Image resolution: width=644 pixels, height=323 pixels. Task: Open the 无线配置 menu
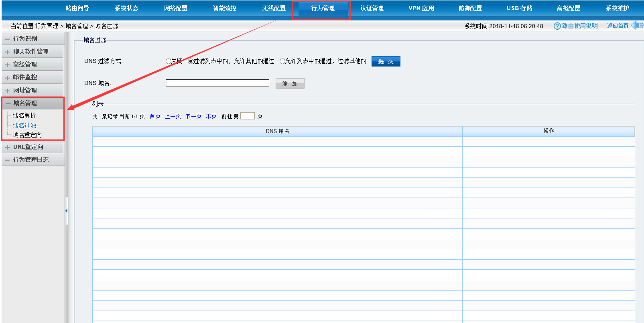[x=274, y=8]
